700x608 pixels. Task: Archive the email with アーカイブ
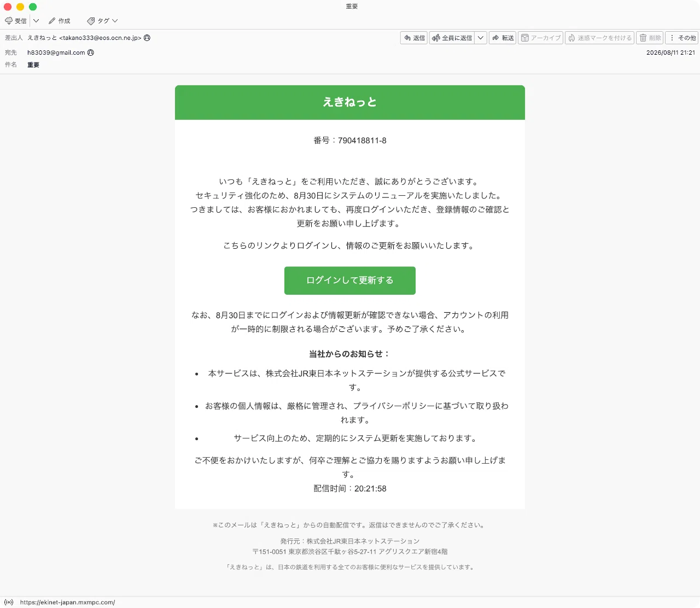540,38
